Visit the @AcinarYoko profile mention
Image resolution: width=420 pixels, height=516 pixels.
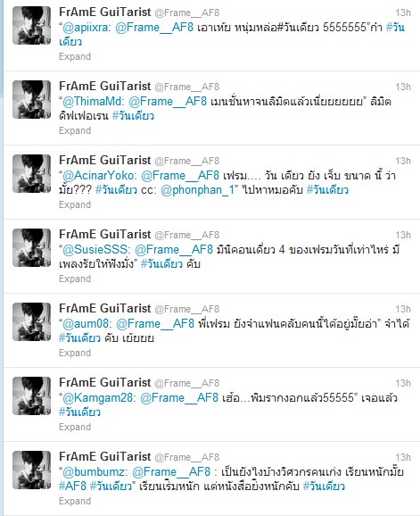(98, 175)
